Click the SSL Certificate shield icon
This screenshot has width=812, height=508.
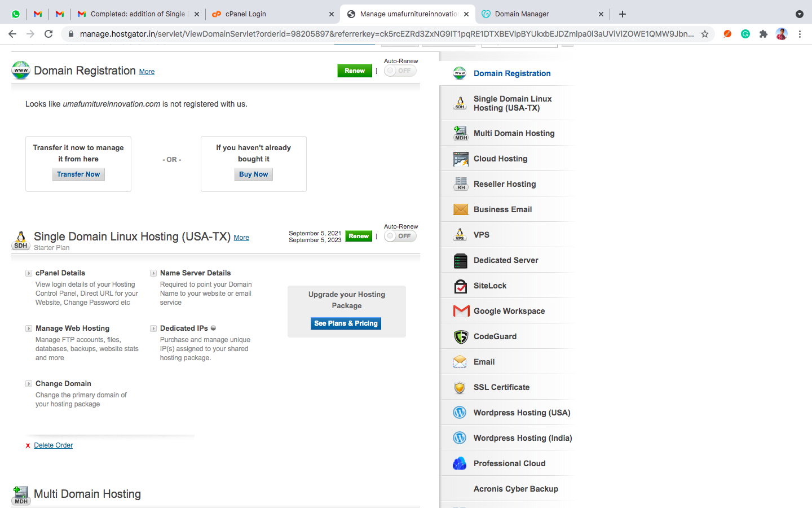[x=460, y=387]
